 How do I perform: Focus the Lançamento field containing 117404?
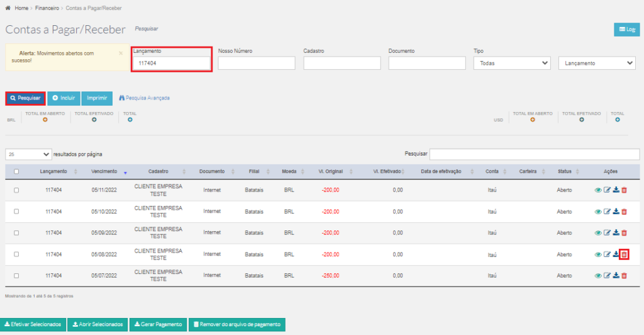171,64
